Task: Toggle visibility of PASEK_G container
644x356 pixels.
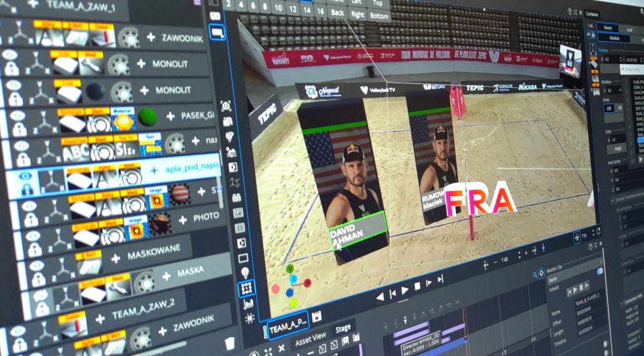Action: pos(18,115)
